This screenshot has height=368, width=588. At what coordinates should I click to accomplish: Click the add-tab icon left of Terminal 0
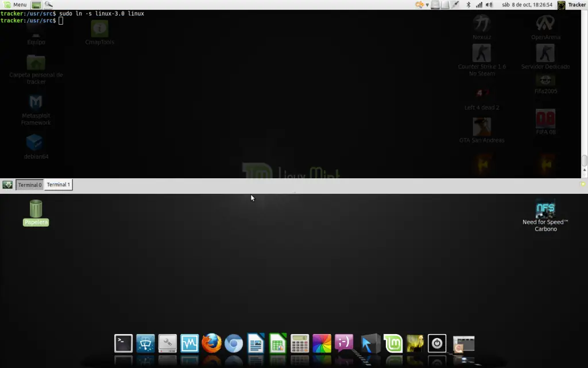pos(7,185)
